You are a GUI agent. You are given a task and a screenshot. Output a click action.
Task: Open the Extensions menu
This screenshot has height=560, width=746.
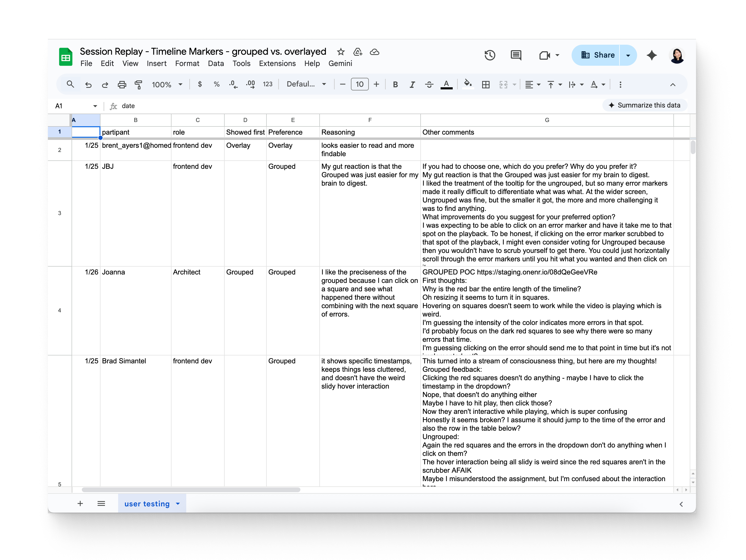click(277, 63)
